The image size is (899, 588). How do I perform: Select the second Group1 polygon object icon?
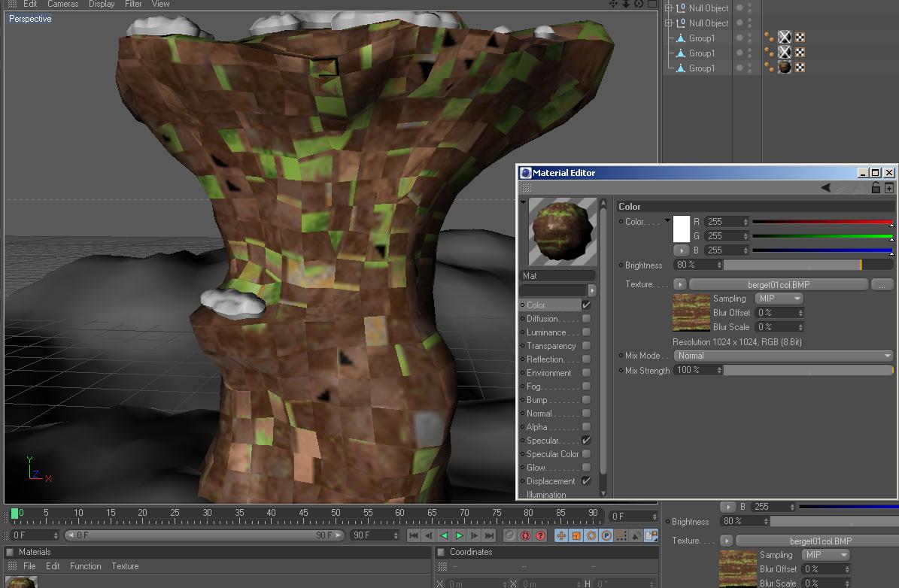click(x=681, y=53)
